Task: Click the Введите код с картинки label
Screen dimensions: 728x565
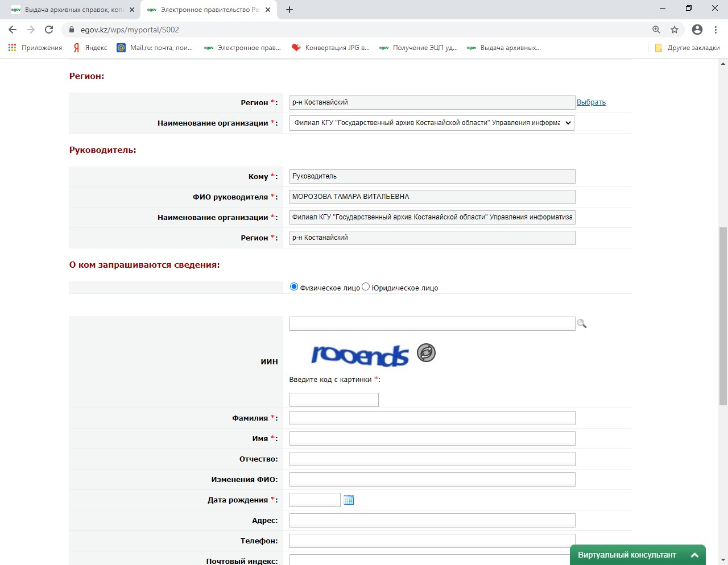Action: click(x=334, y=379)
